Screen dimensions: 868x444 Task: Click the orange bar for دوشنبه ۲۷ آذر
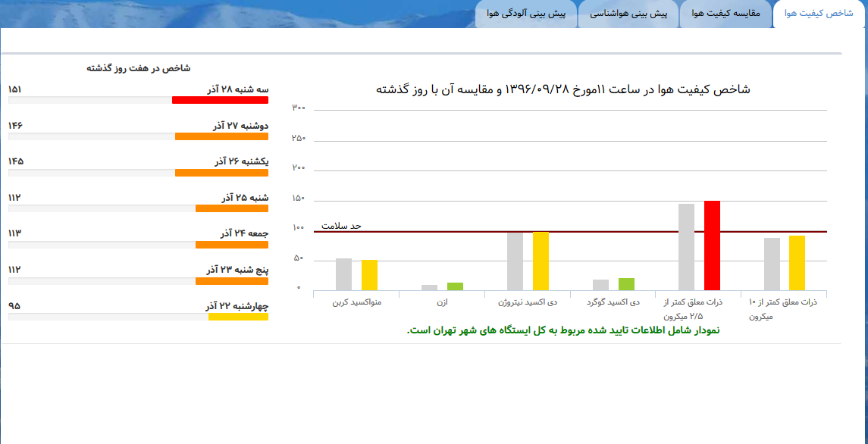pyautogui.click(x=221, y=136)
